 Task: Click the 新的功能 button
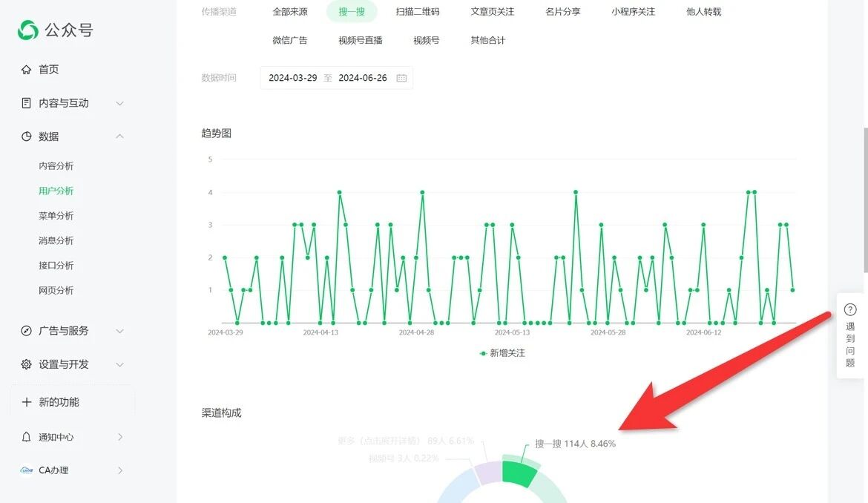pyautogui.click(x=72, y=402)
